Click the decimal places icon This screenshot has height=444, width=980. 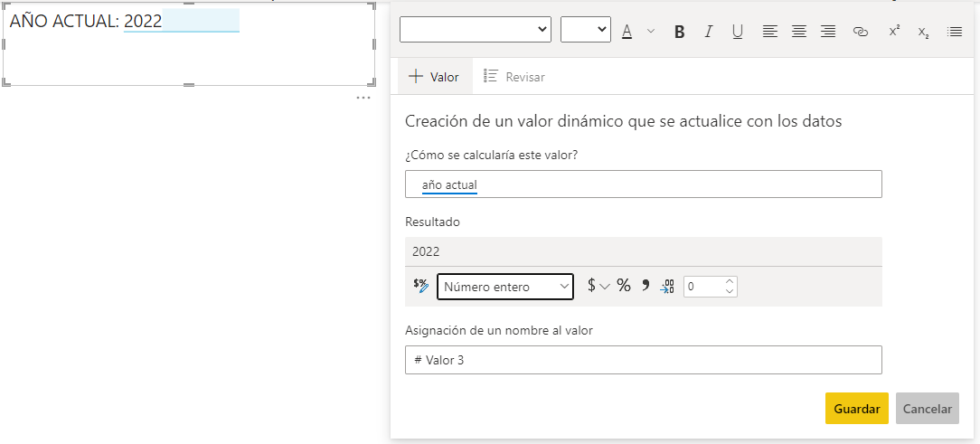pyautogui.click(x=667, y=287)
